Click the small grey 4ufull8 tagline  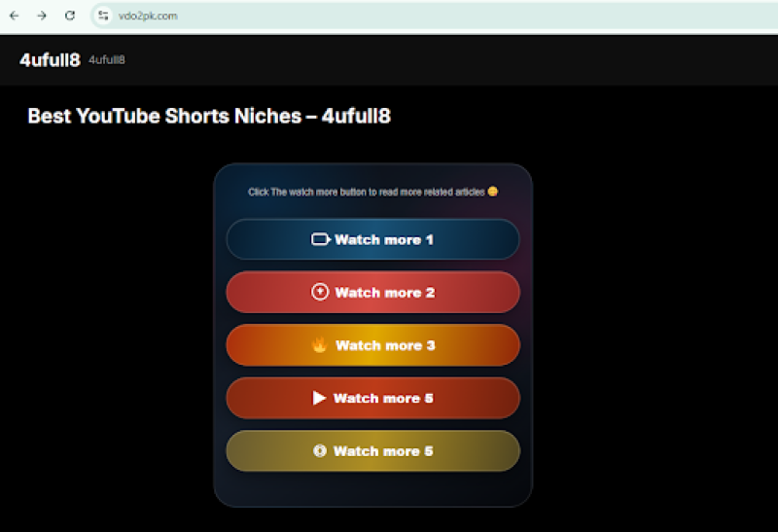pyautogui.click(x=107, y=60)
